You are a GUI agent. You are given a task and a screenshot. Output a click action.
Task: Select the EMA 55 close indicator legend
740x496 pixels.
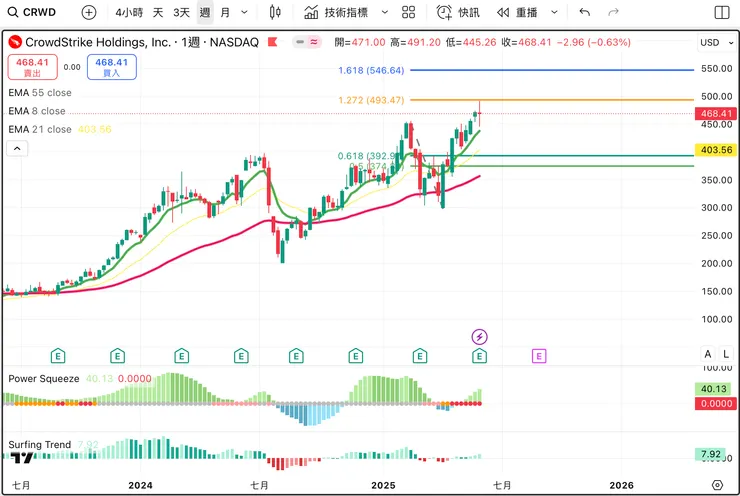[x=40, y=92]
